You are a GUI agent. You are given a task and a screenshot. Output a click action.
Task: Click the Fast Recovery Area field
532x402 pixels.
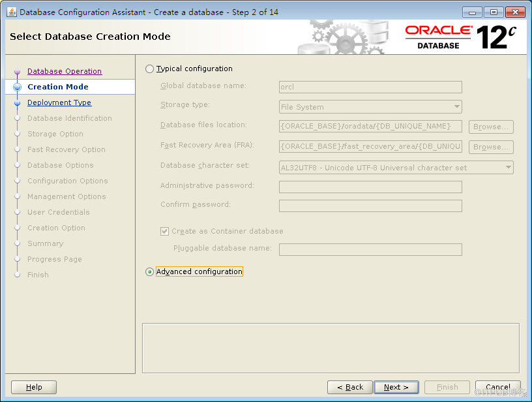(370, 147)
